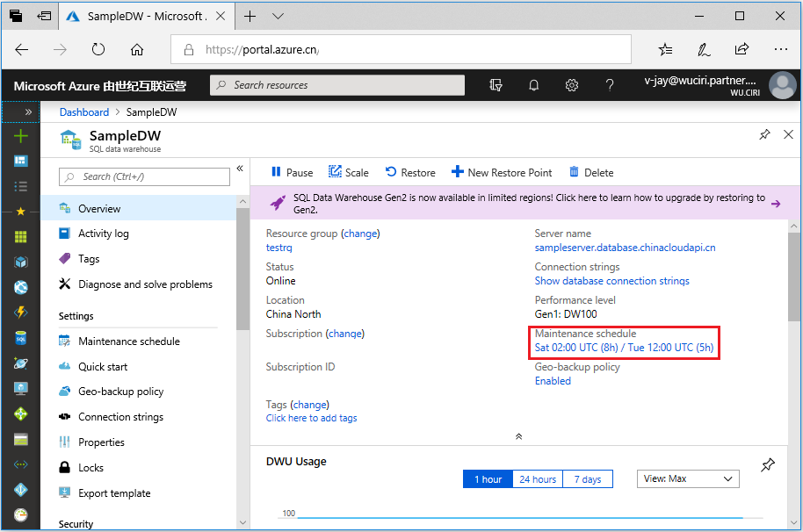Image resolution: width=803 pixels, height=532 pixels.
Task: Pin the DWU Usage chart to dashboard
Action: point(768,465)
